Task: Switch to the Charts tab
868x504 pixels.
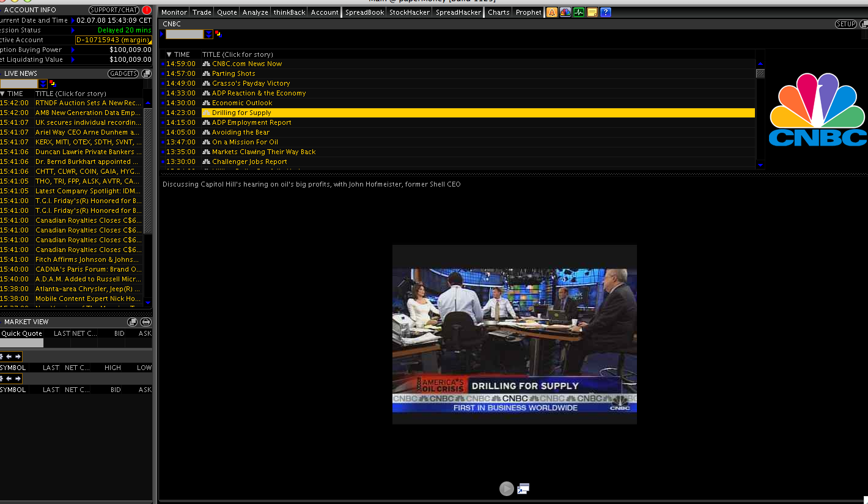Action: pyautogui.click(x=499, y=12)
